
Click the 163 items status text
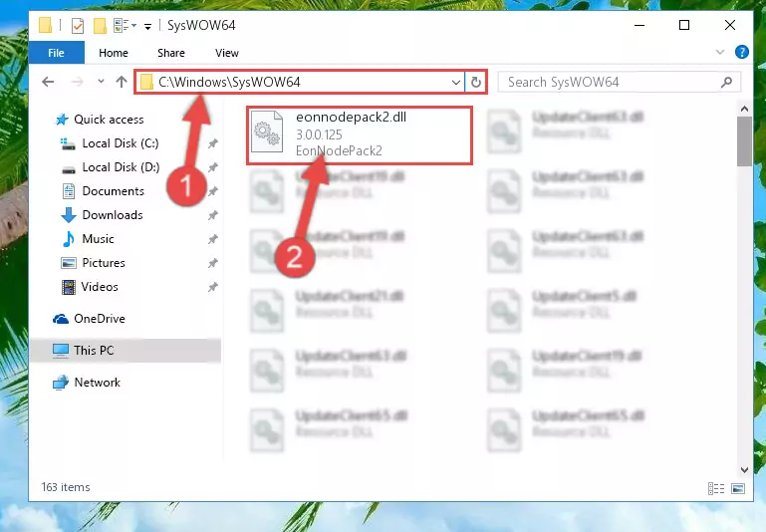click(x=66, y=487)
